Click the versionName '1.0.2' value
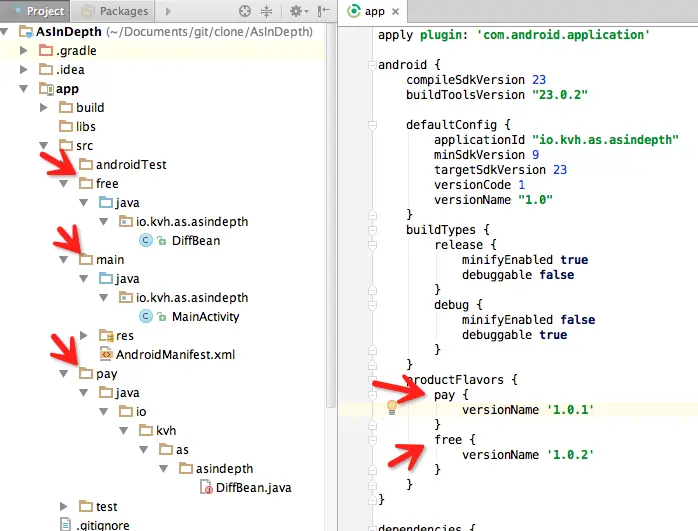Image resolution: width=698 pixels, height=531 pixels. pyautogui.click(x=570, y=454)
